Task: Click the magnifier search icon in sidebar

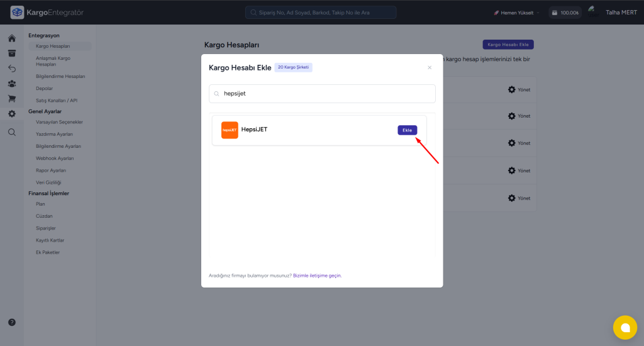Action: click(x=12, y=132)
